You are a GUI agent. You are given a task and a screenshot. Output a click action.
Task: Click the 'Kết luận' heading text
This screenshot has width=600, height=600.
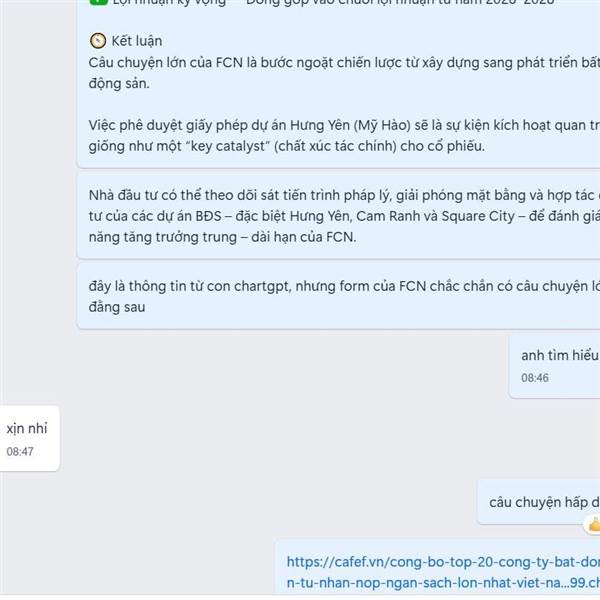(x=137, y=41)
